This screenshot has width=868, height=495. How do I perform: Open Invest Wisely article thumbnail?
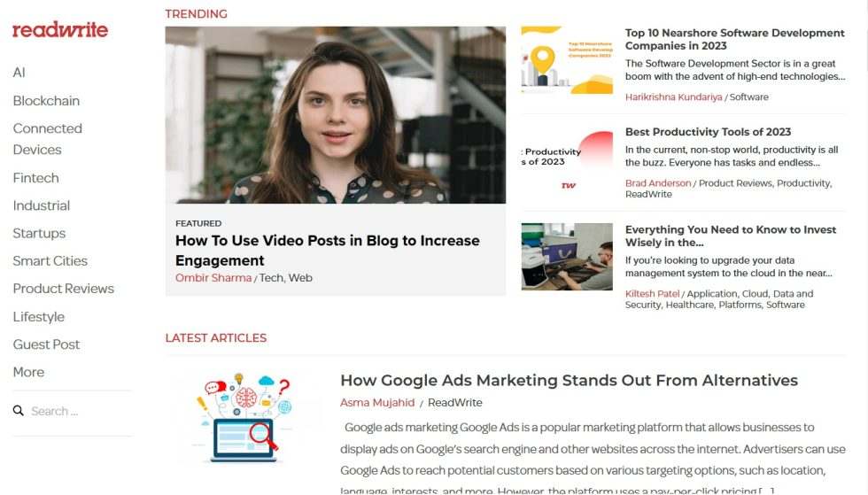[567, 257]
